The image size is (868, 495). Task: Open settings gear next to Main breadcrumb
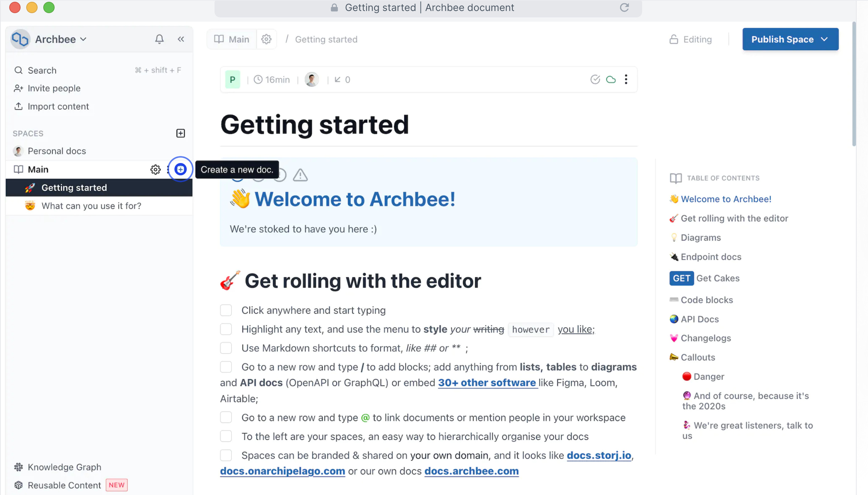point(266,39)
